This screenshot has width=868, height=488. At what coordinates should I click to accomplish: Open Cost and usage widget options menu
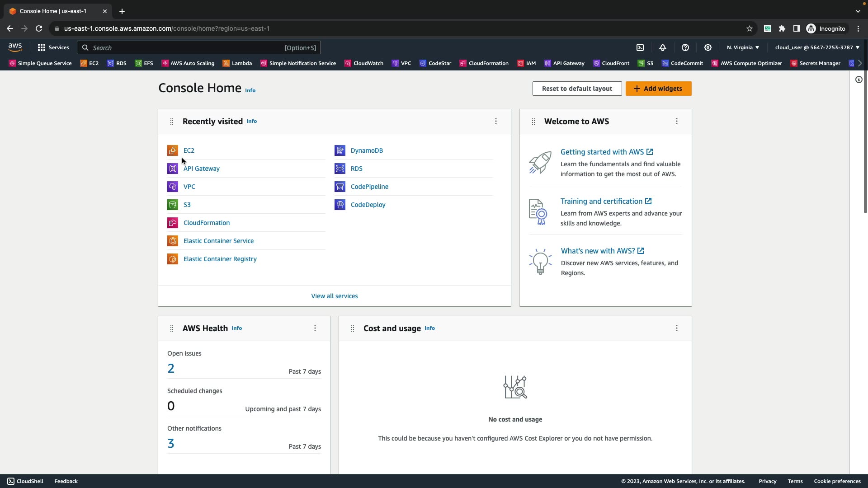click(x=677, y=328)
